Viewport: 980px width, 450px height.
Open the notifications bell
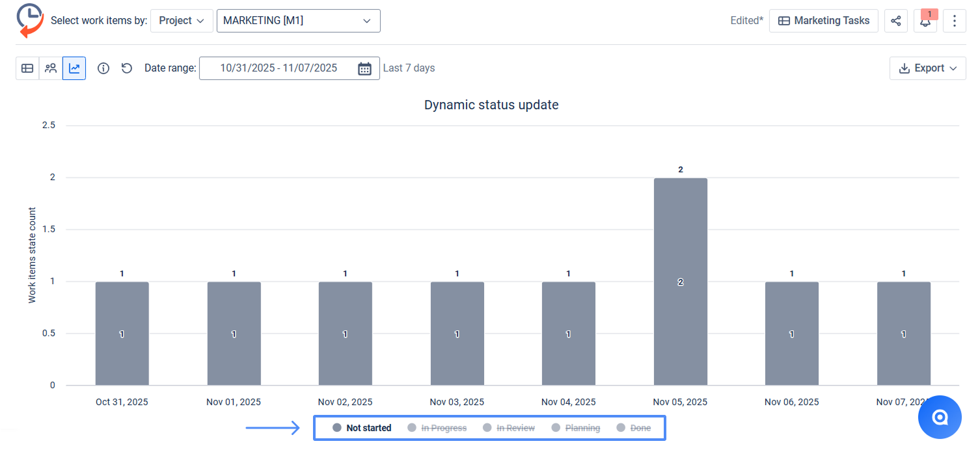[925, 21]
